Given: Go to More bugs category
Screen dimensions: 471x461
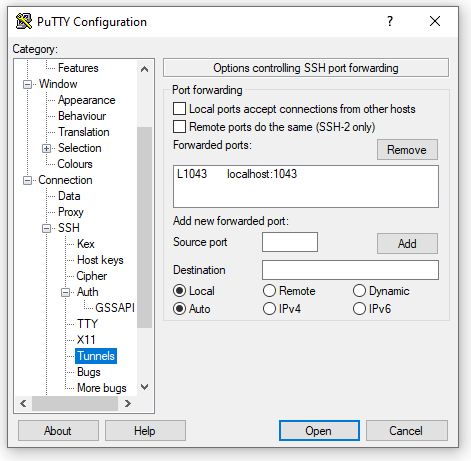Looking at the screenshot, I should 102,388.
